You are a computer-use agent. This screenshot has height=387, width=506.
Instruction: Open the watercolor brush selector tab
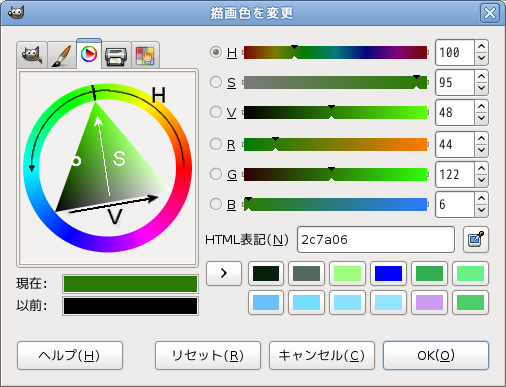pyautogui.click(x=61, y=55)
